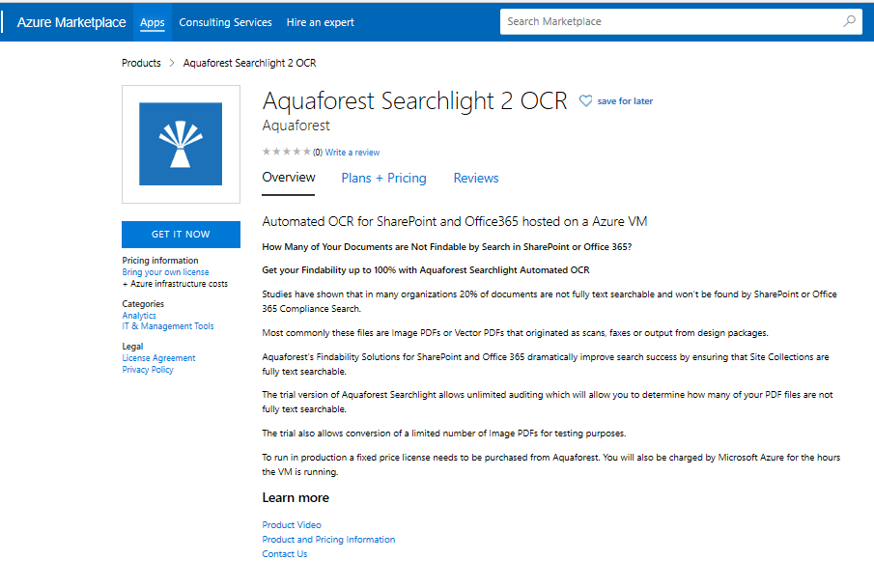Click the 'Get your Findability up to 100%' line
This screenshot has width=874, height=588.
click(x=426, y=270)
